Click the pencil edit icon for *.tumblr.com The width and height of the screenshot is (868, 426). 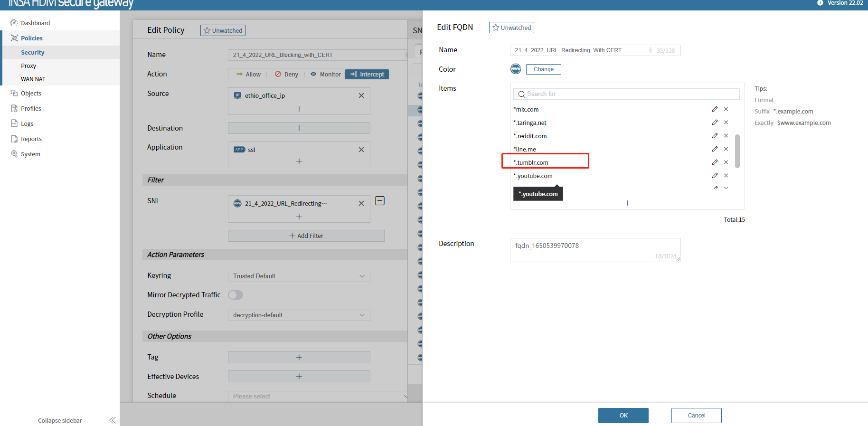715,162
